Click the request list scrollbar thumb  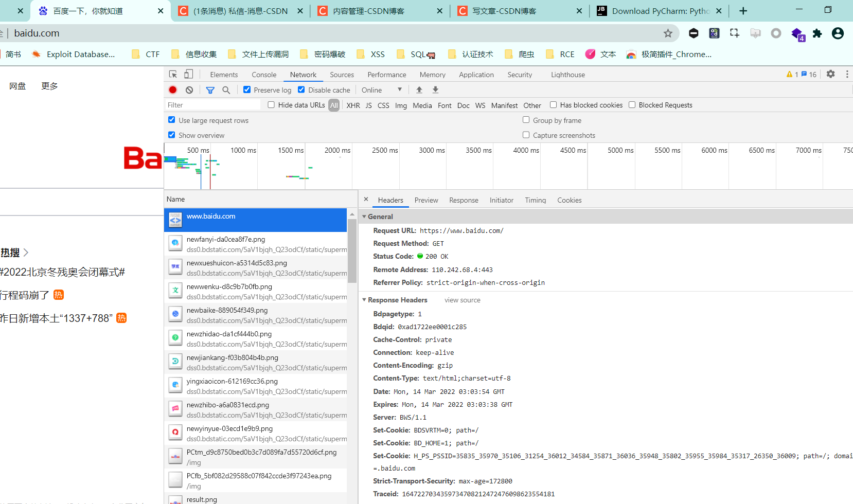coord(352,251)
